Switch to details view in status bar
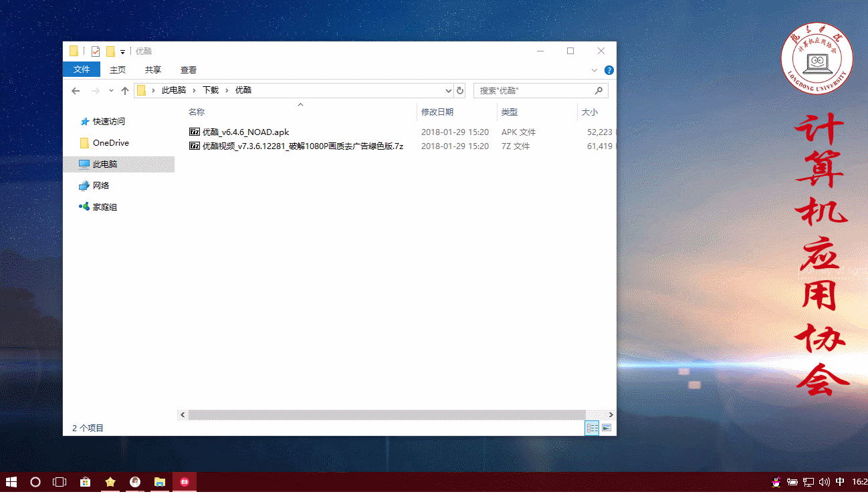The image size is (868, 498). pos(592,428)
